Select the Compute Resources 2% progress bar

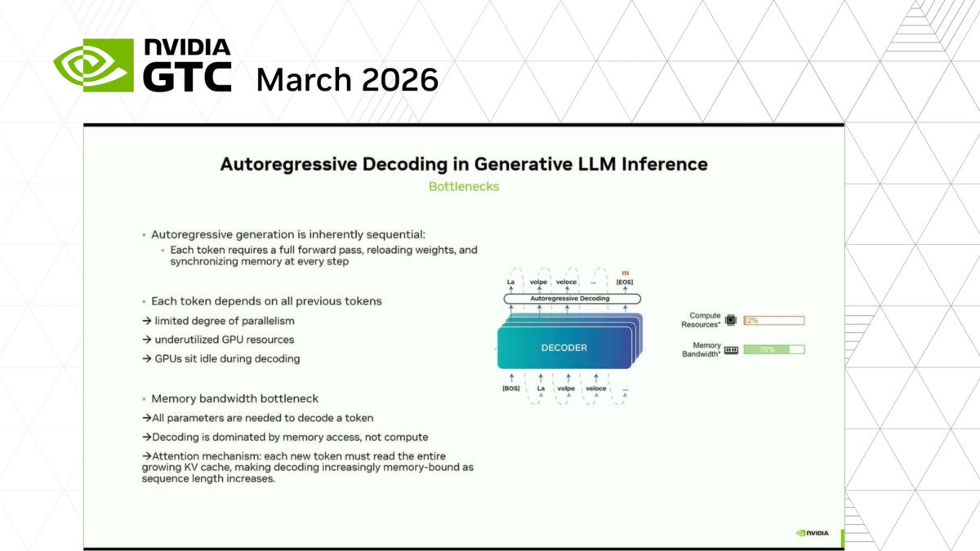pos(773,321)
